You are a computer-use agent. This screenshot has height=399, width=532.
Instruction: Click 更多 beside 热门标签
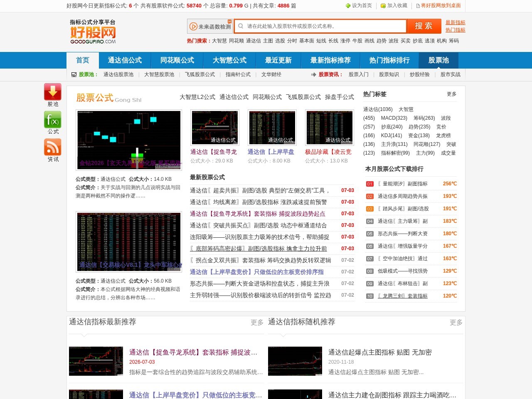point(452,94)
